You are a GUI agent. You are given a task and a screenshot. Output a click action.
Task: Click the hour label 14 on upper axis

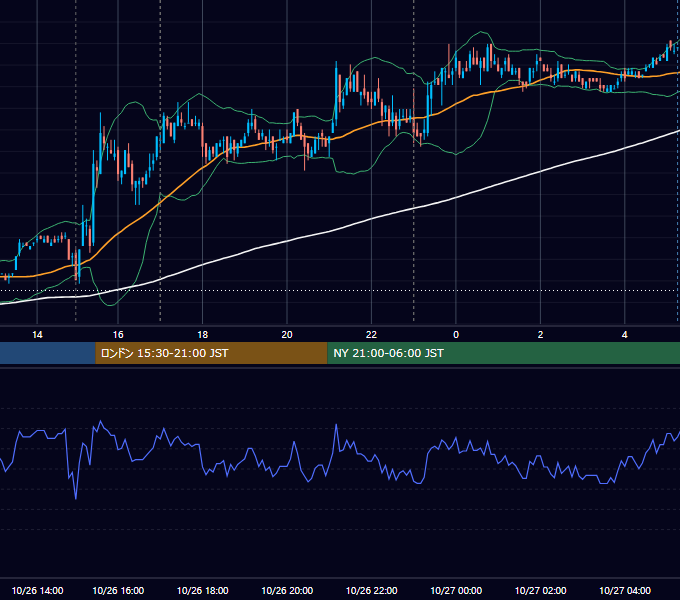37,335
